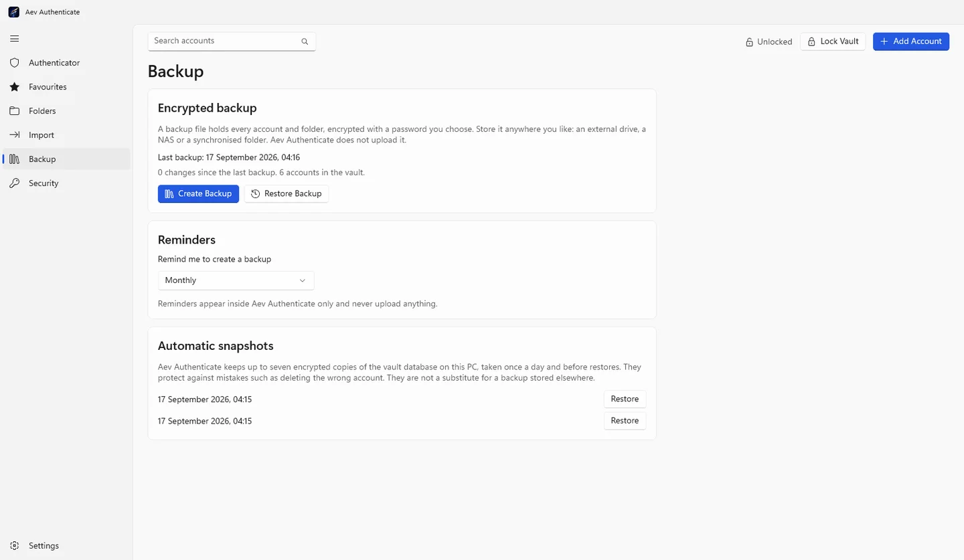964x560 pixels.
Task: Click the 'Remind me to create a backup' label
Action: [x=214, y=259]
